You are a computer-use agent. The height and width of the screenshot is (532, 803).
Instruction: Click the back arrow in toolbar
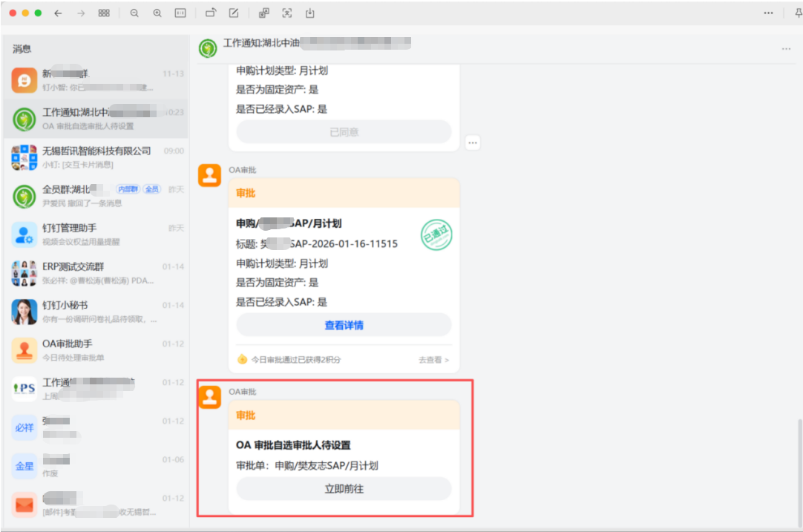(58, 13)
